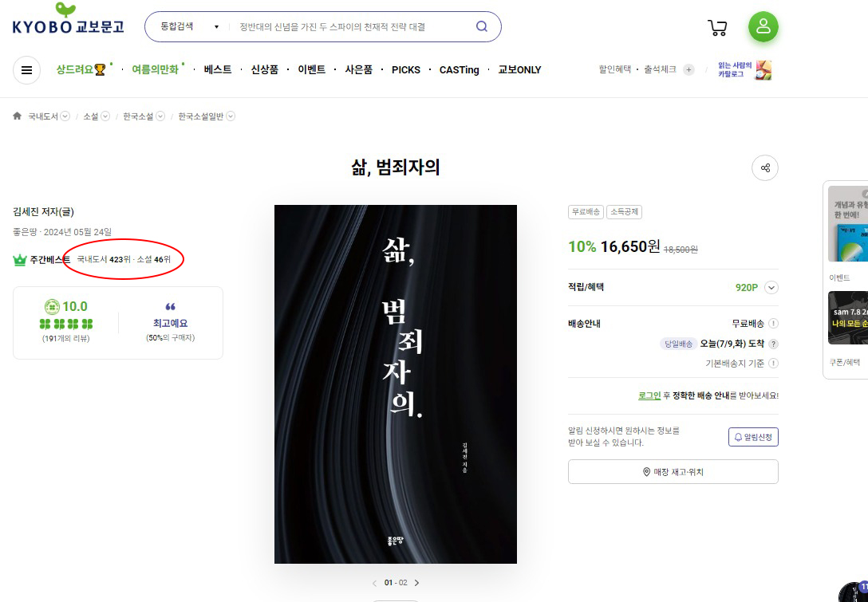Screen dimensions: 868x602
Task: Click the publisher 좋은땅 link
Action: point(25,232)
